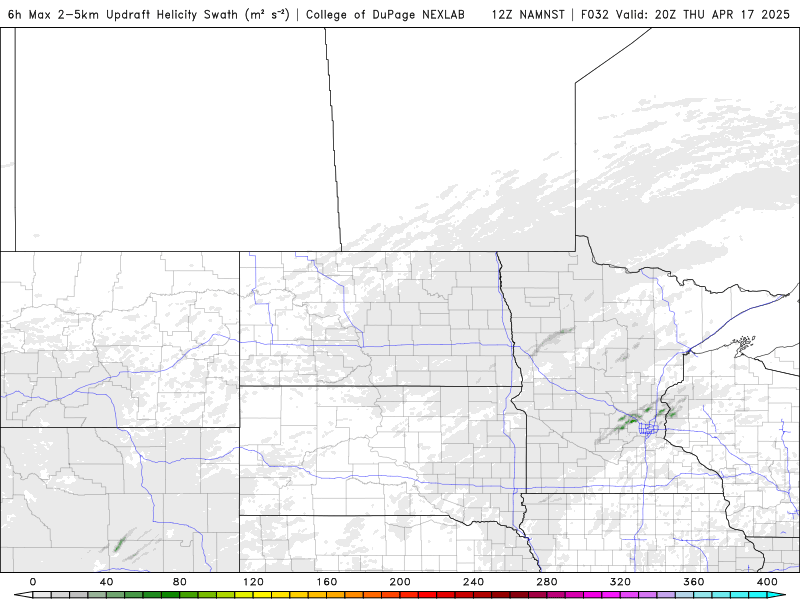Click the '200' color scale label
Image resolution: width=800 pixels, height=600 pixels.
click(x=400, y=582)
